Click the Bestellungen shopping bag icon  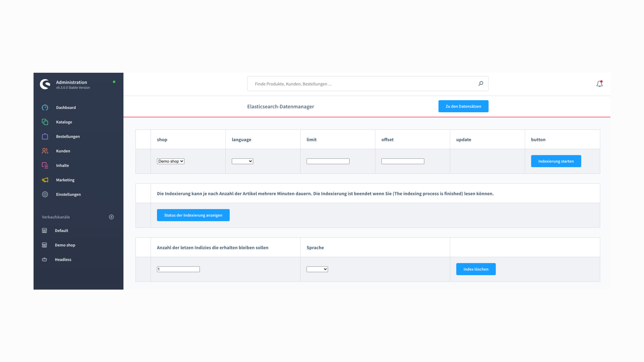(45, 136)
